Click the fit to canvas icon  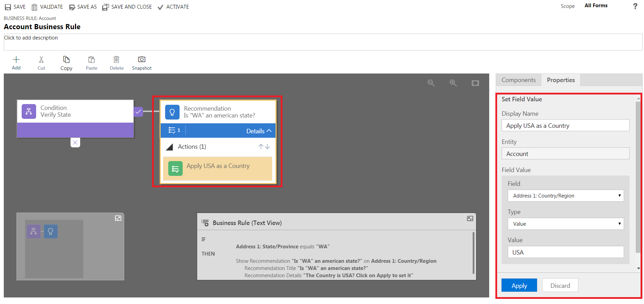475,83
